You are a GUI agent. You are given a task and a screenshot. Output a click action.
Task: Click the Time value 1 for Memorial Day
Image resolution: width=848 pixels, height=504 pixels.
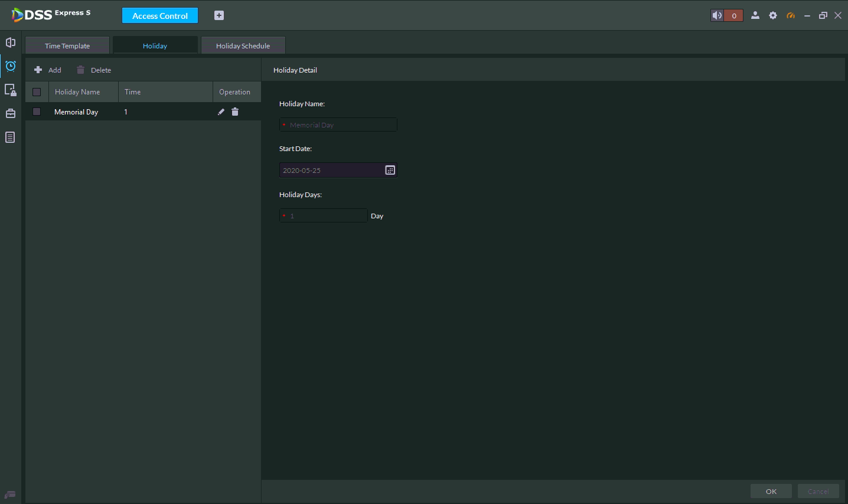(126, 112)
